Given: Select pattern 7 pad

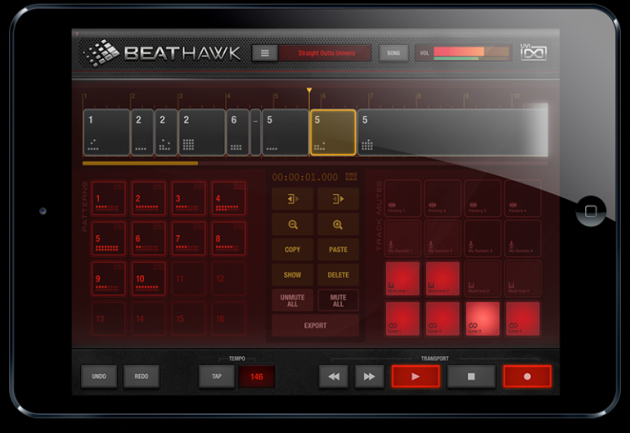Looking at the screenshot, I should click(188, 239).
